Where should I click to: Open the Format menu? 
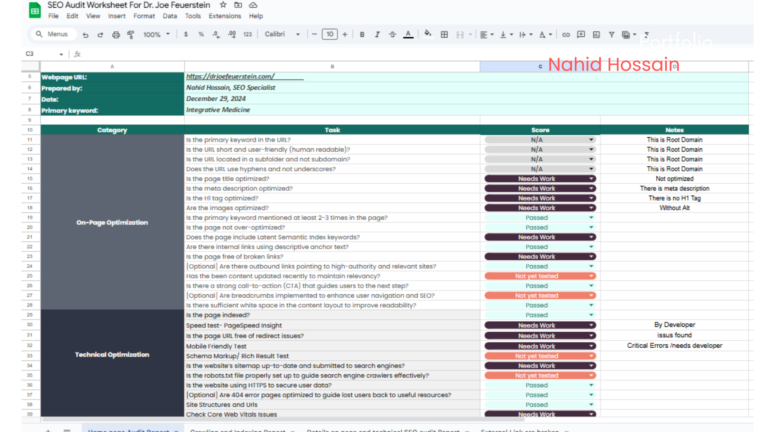(x=144, y=16)
